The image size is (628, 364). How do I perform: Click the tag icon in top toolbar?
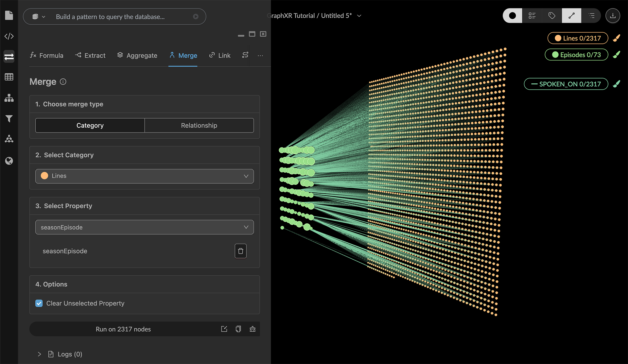(551, 16)
